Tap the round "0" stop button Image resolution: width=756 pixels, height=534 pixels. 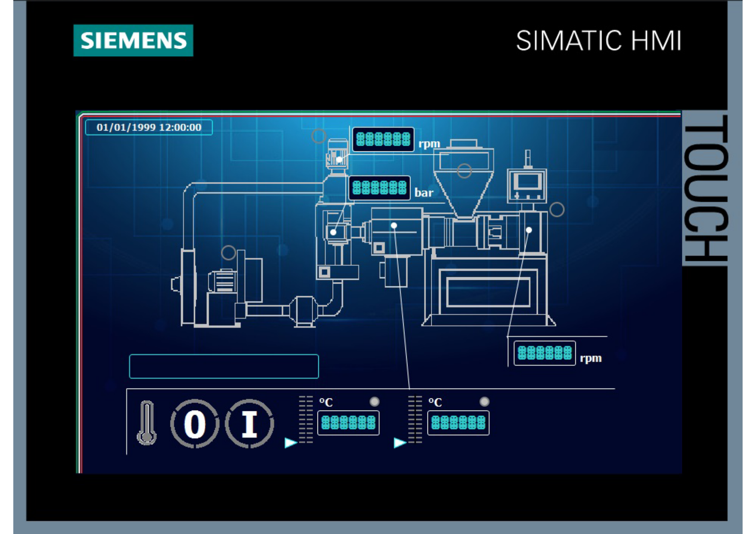click(195, 424)
